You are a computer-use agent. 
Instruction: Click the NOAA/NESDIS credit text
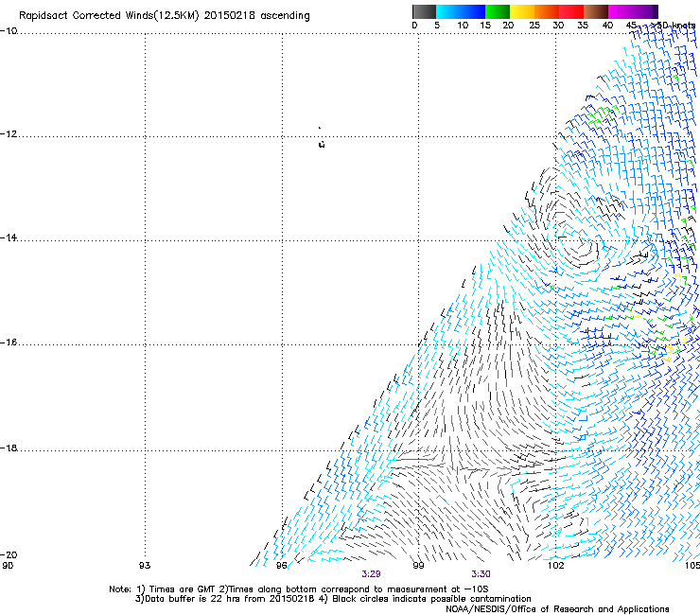pos(557,609)
